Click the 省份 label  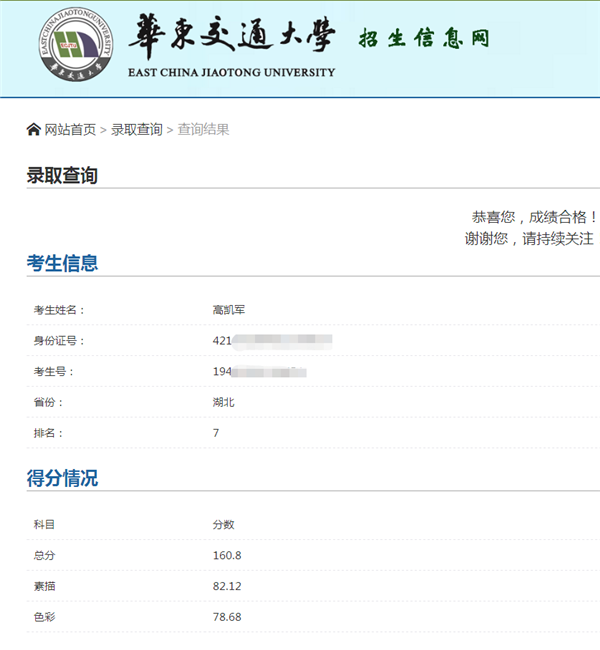click(x=49, y=402)
